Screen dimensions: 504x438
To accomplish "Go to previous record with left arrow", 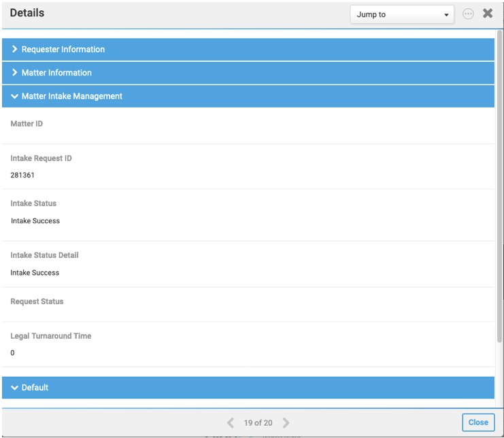I will click(231, 422).
